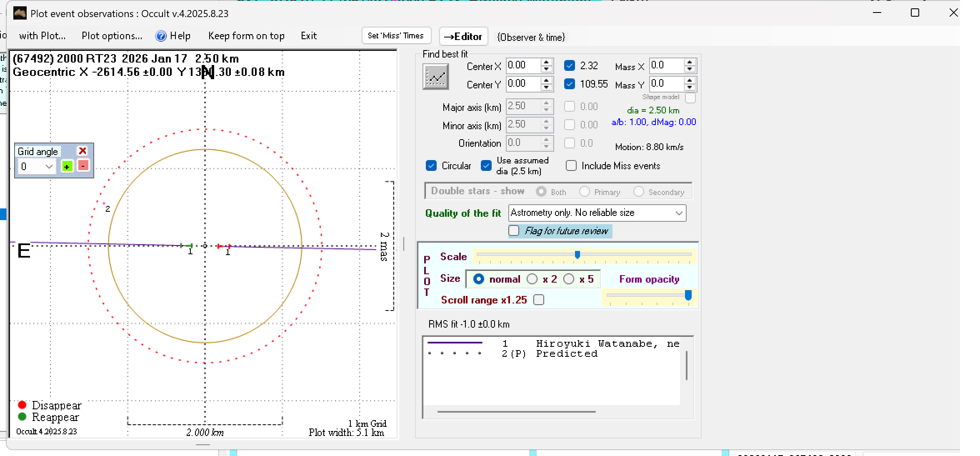Click the red minus grid angle button

[83, 165]
